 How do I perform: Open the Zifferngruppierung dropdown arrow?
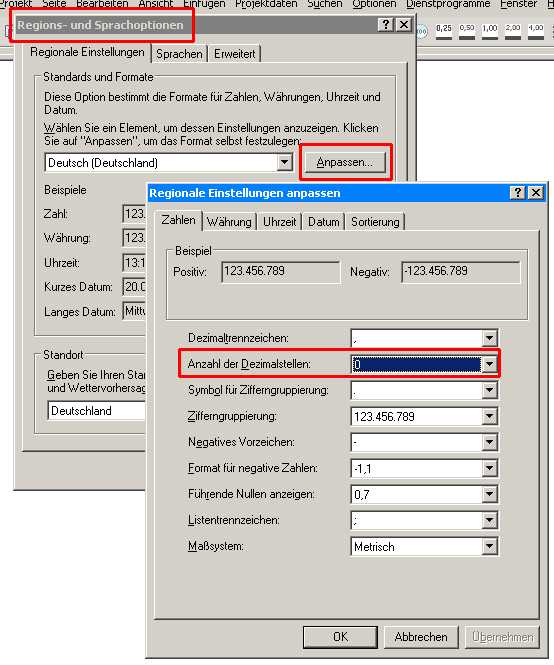(x=489, y=416)
